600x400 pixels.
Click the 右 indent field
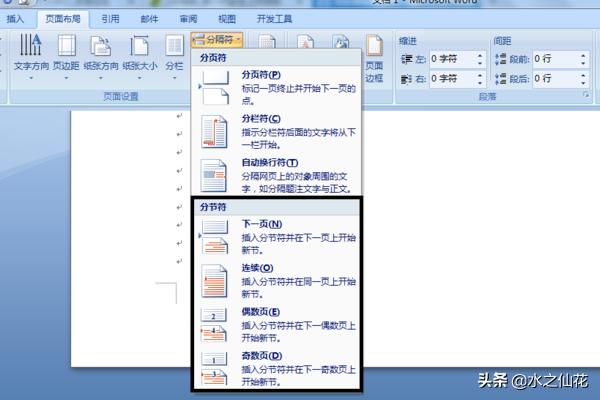(453, 79)
